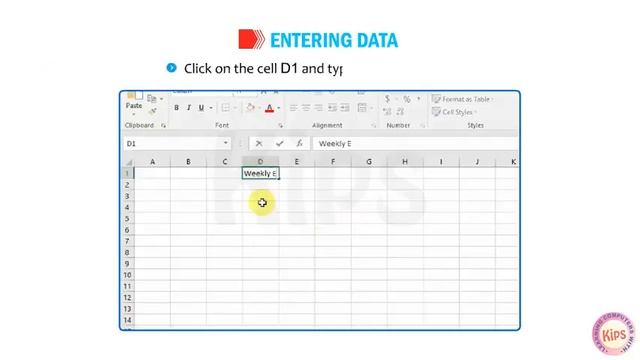The width and height of the screenshot is (640, 360).
Task: Click in the formula bar showing 'Weekly E'
Action: click(x=415, y=144)
